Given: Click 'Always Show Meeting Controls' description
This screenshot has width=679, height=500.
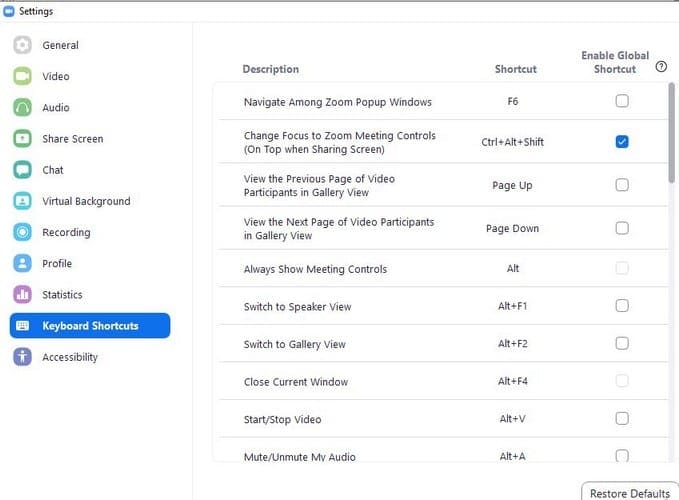Looking at the screenshot, I should [315, 269].
